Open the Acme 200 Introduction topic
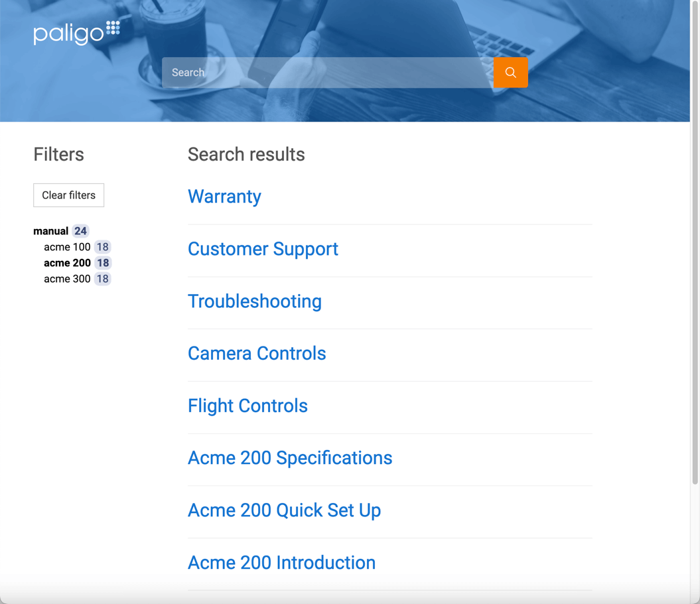The width and height of the screenshot is (700, 604). 281,562
